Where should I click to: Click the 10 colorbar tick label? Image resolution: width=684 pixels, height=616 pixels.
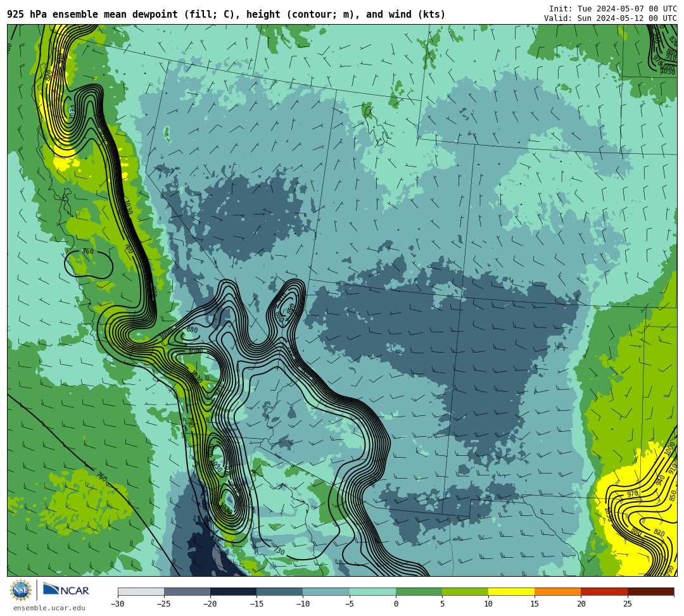click(488, 604)
